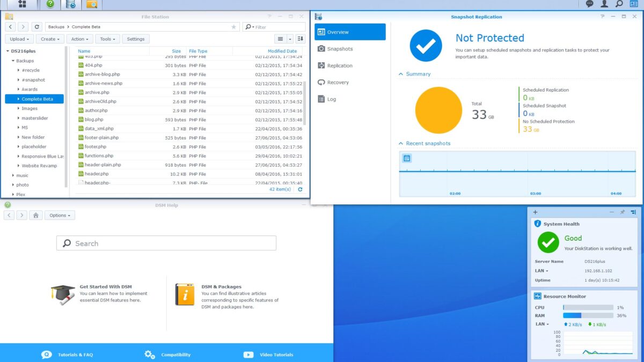Open Video Tutorials link

[x=268, y=354]
